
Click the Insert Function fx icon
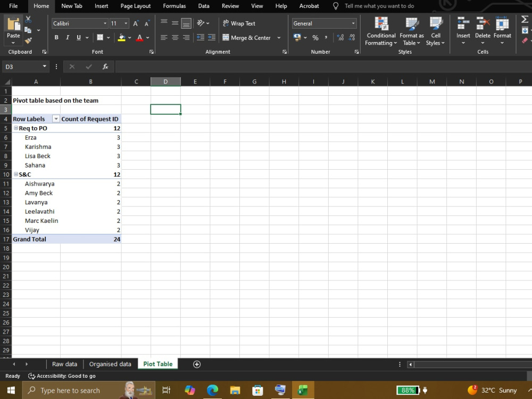[x=105, y=67]
